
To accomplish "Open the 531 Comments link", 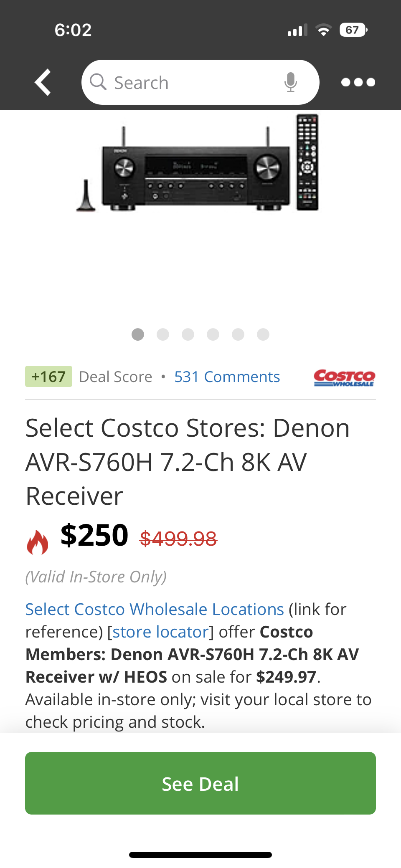I will pyautogui.click(x=227, y=377).
